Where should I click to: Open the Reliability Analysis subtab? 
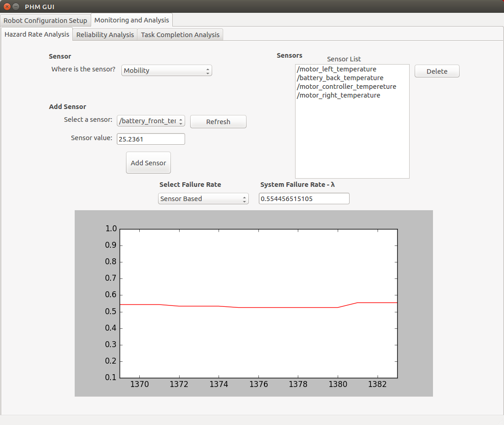pyautogui.click(x=105, y=34)
